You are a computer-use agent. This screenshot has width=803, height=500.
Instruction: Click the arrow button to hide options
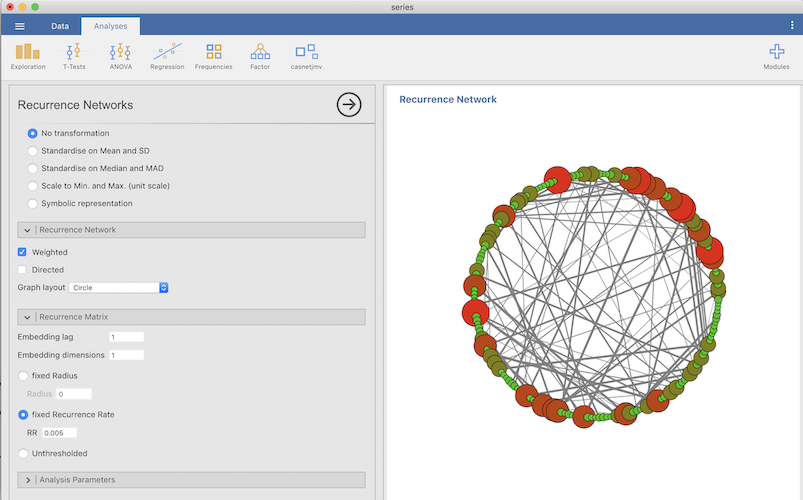(x=348, y=104)
